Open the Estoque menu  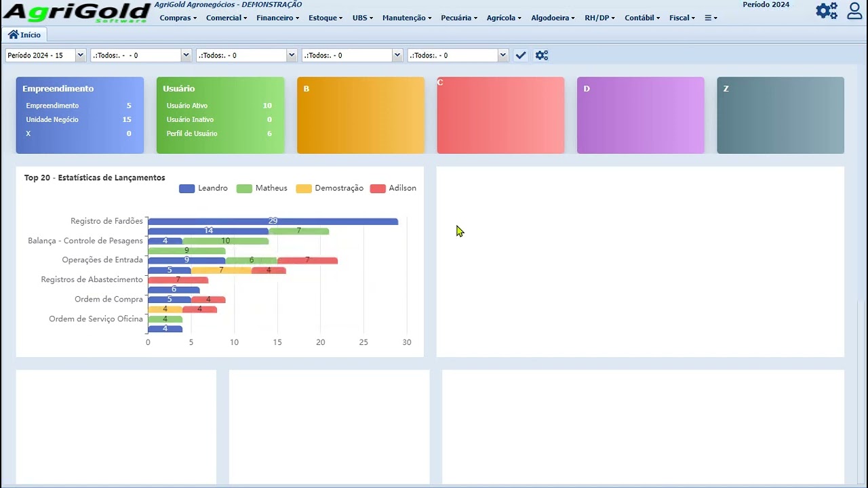coord(325,18)
